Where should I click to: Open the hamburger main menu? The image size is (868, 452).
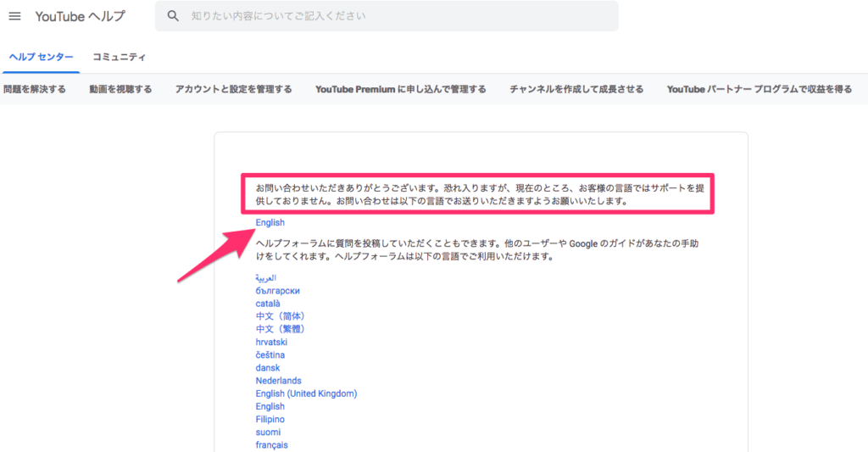[15, 16]
